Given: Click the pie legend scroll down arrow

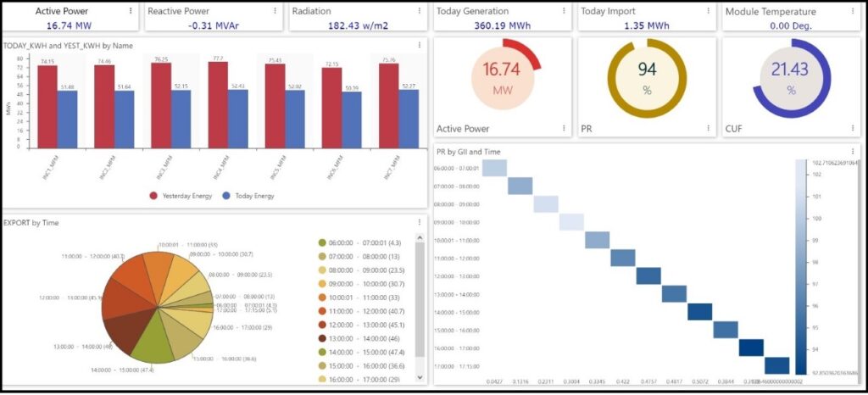Looking at the screenshot, I should (420, 376).
